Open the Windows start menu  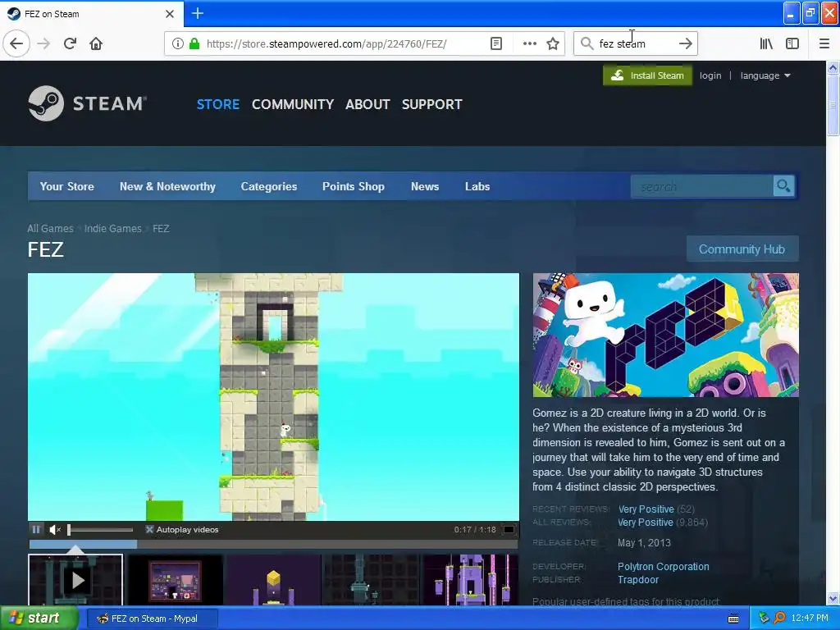[x=39, y=619]
